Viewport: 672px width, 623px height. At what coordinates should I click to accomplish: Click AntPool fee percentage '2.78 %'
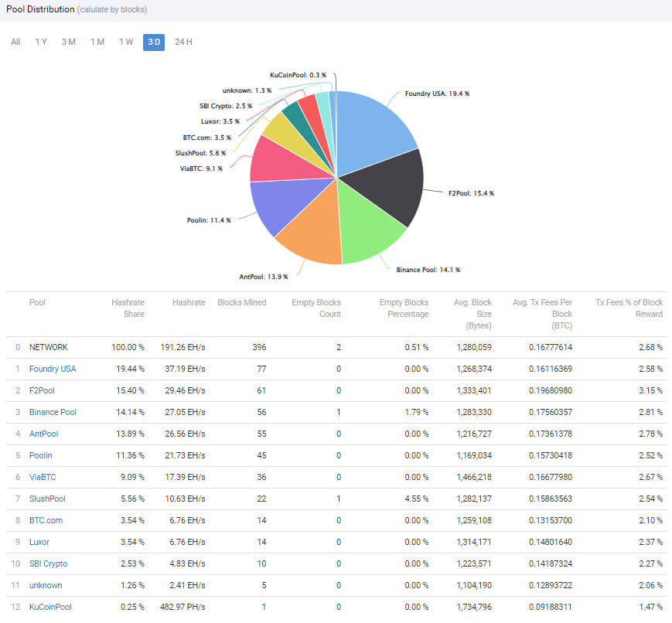pyautogui.click(x=650, y=434)
